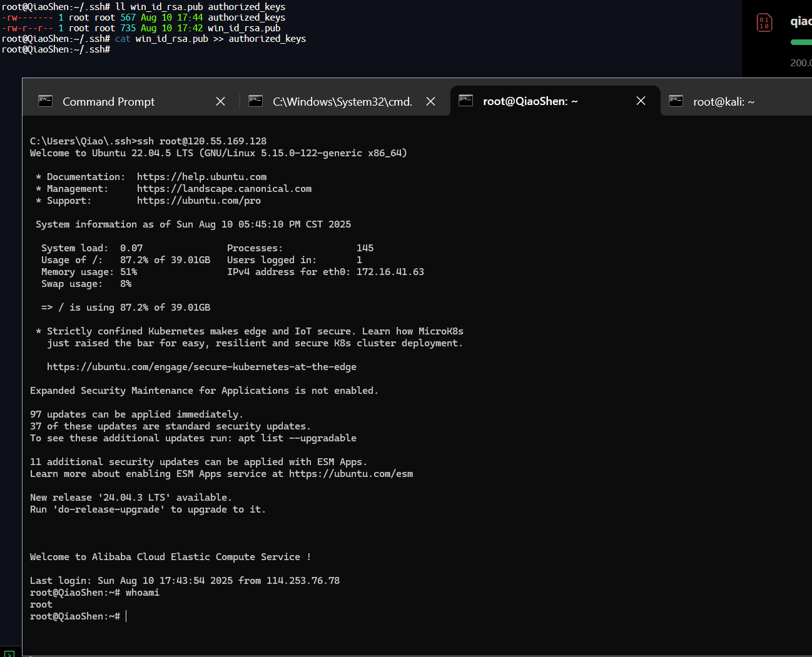The image size is (812, 657).
Task: Click the terminal icon on root@QiaoShen tab
Action: 465,101
